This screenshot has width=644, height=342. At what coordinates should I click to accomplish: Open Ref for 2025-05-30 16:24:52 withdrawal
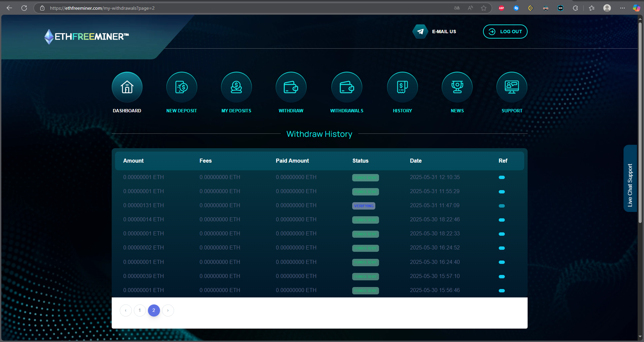pyautogui.click(x=502, y=248)
